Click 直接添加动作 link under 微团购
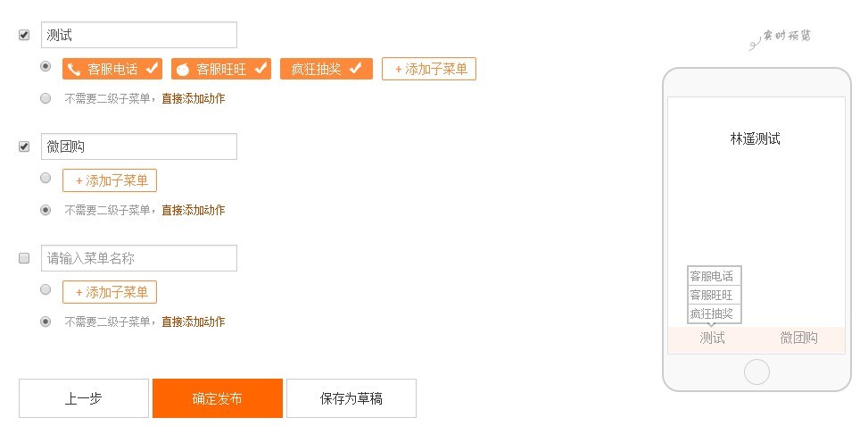Viewport: 868px width, 426px height. pyautogui.click(x=194, y=210)
